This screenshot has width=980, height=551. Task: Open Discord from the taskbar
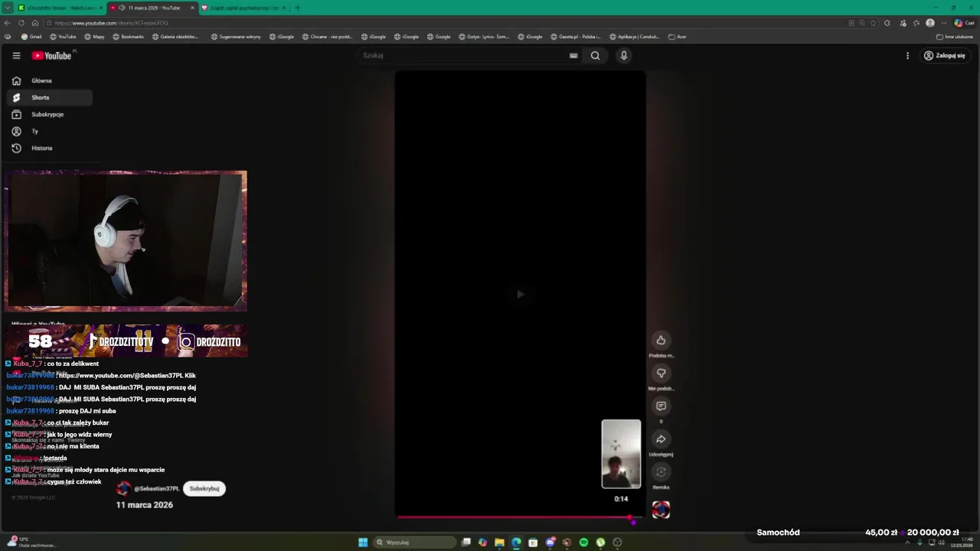(x=550, y=543)
